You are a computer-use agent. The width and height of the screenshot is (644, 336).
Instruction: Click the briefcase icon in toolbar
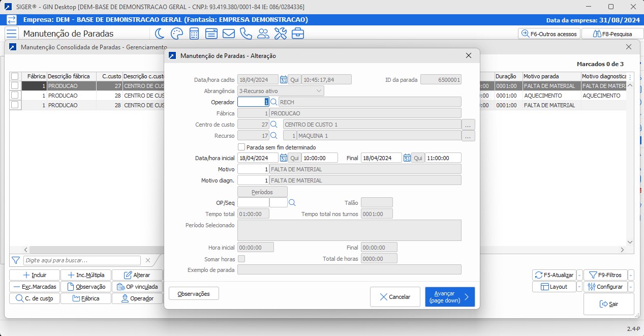[x=298, y=34]
